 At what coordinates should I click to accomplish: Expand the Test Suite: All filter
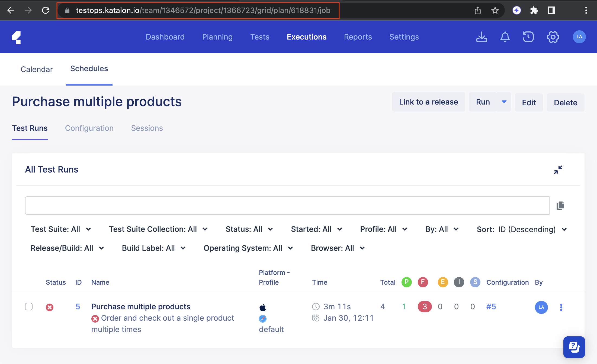pos(61,229)
